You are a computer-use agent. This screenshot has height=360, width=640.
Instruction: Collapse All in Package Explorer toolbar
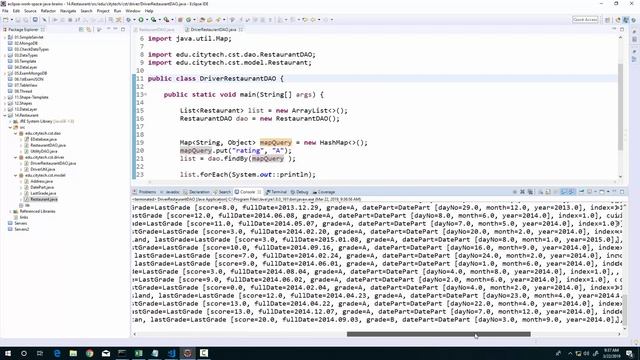(81, 29)
